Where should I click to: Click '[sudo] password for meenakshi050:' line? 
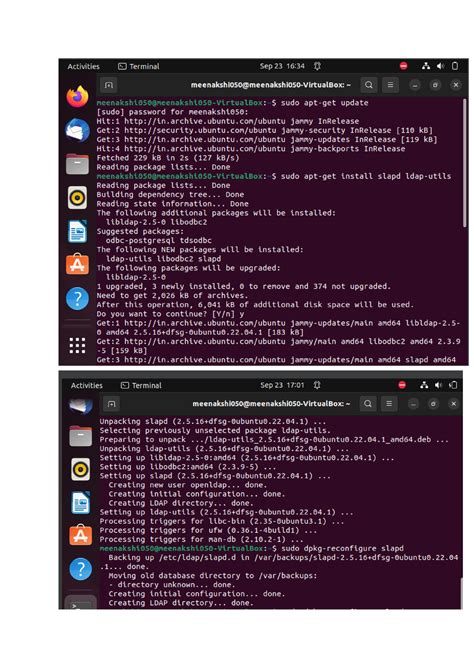pos(172,112)
